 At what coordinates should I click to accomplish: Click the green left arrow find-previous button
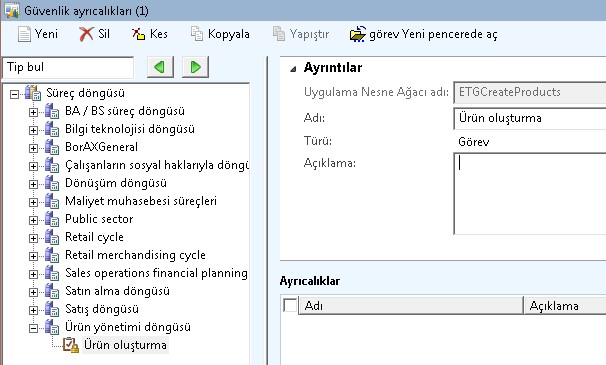tap(160, 67)
